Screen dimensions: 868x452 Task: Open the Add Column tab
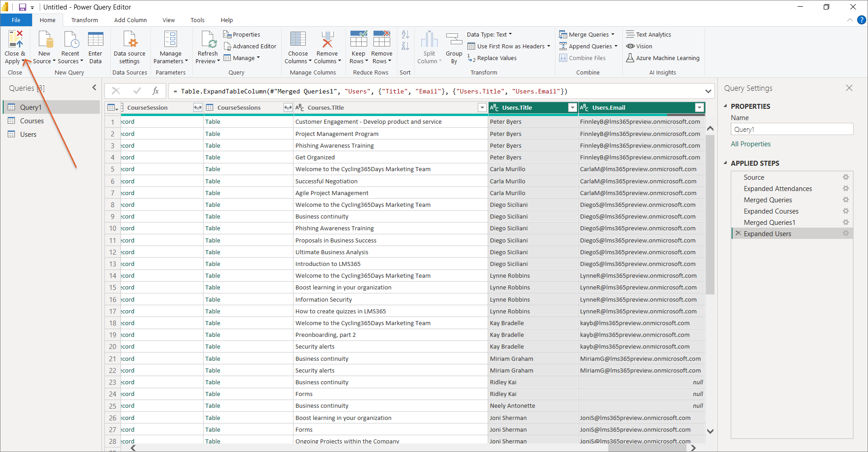click(x=130, y=20)
